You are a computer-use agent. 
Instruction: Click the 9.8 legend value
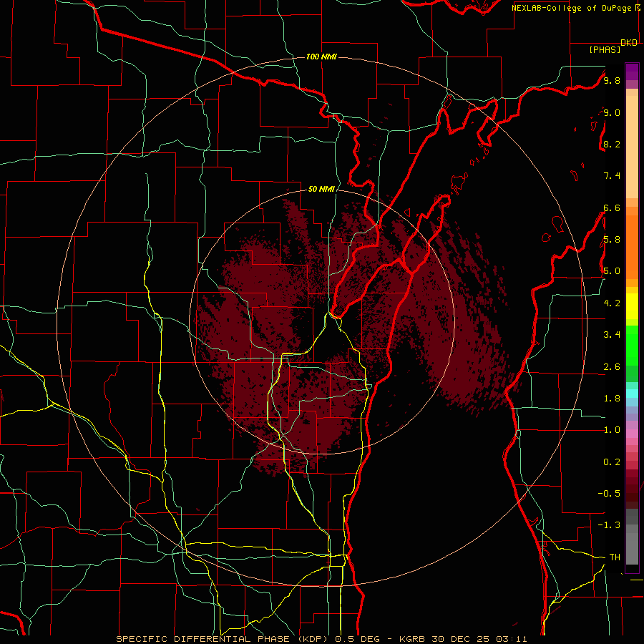point(612,80)
